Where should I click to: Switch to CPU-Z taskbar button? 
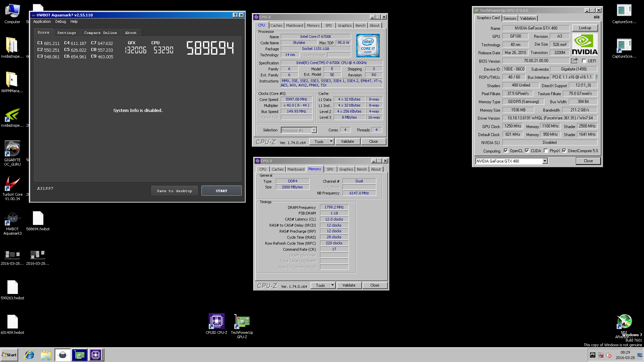96,355
